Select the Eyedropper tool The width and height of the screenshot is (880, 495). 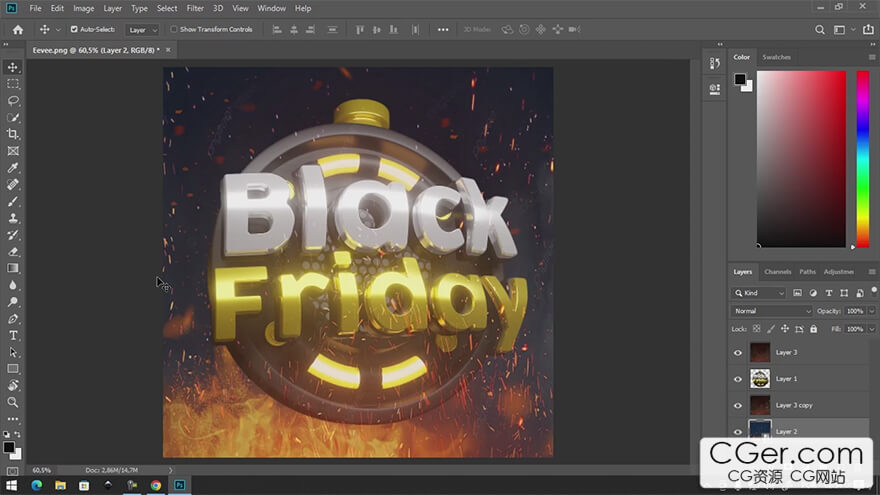(x=13, y=168)
